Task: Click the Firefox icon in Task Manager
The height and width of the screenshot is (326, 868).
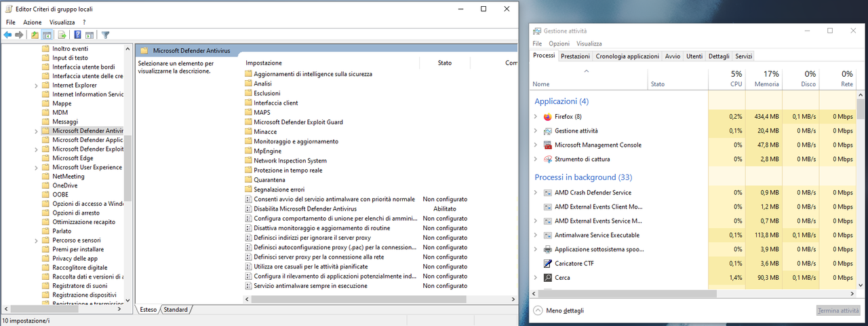Action: 548,117
